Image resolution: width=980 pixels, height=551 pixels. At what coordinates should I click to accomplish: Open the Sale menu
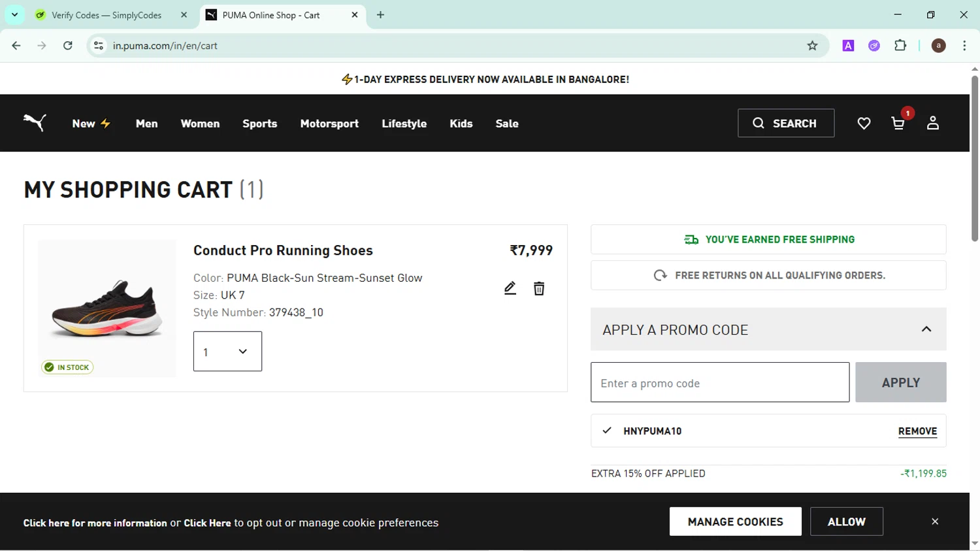[x=507, y=124]
